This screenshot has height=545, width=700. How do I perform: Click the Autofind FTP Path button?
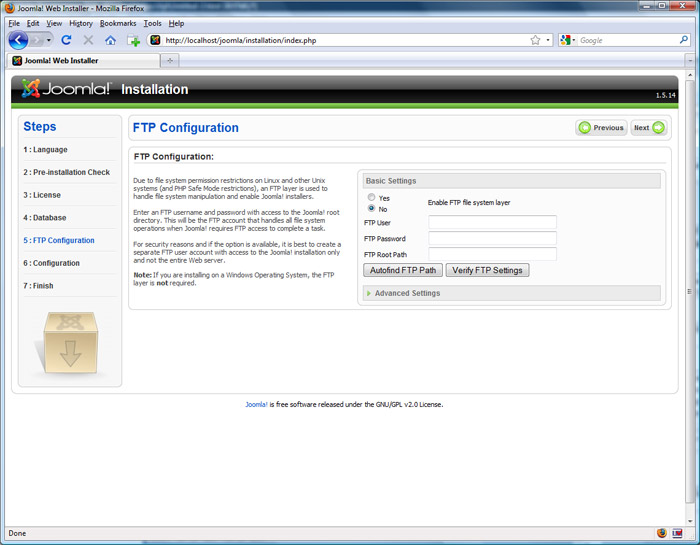tap(403, 270)
